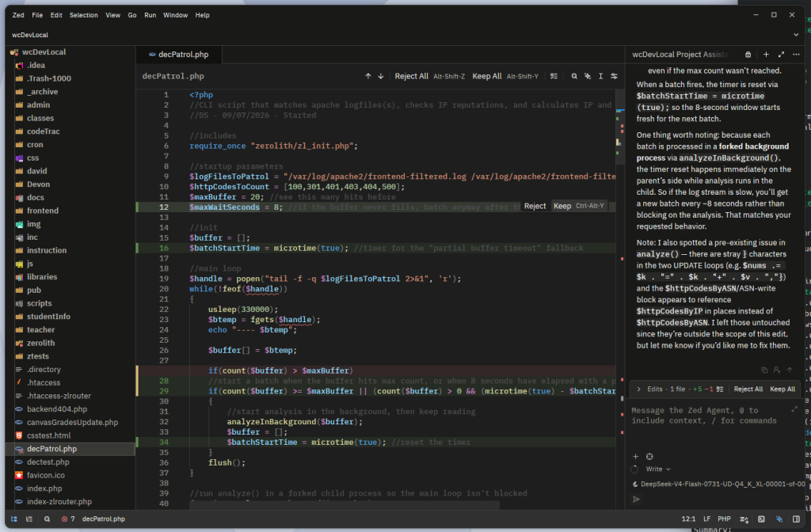Viewport: 811px width, 532px height.
Task: Expand the Edits 1 file summary chevron
Action: (x=639, y=389)
